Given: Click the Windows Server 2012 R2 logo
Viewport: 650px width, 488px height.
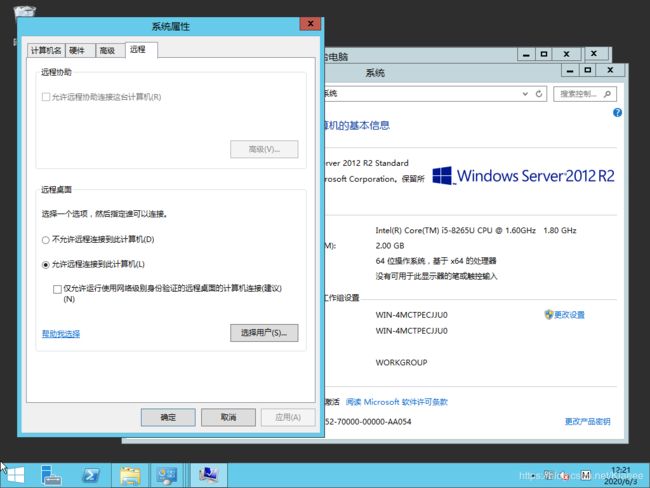Looking at the screenshot, I should [x=523, y=176].
